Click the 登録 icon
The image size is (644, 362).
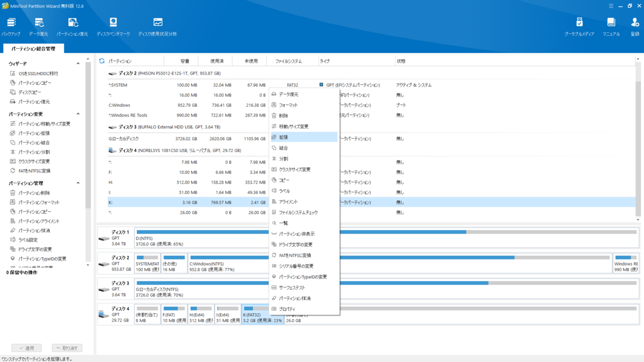(635, 27)
